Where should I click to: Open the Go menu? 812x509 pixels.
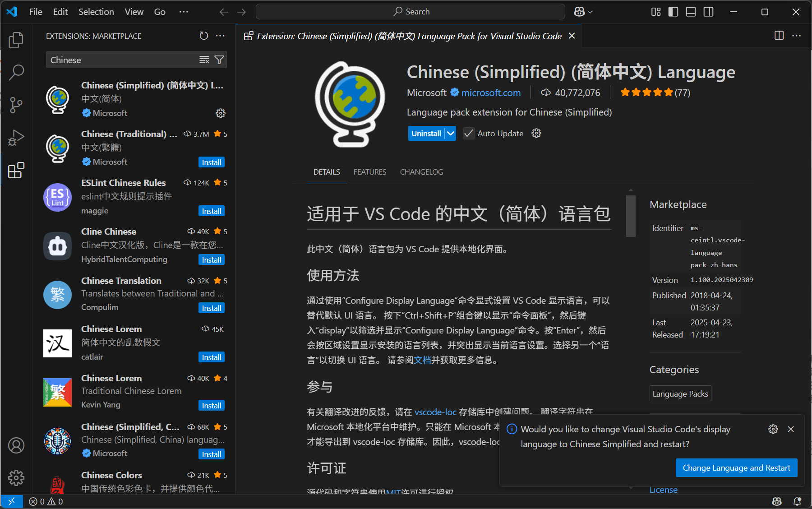click(x=160, y=12)
